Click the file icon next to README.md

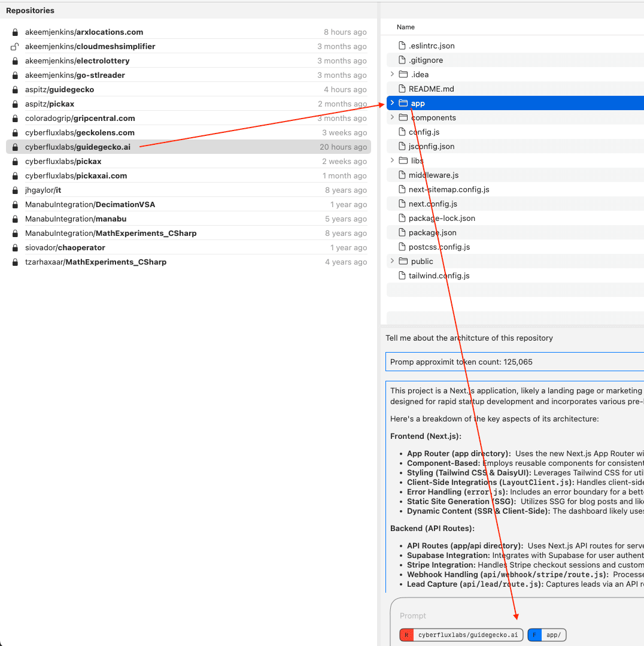tap(403, 89)
